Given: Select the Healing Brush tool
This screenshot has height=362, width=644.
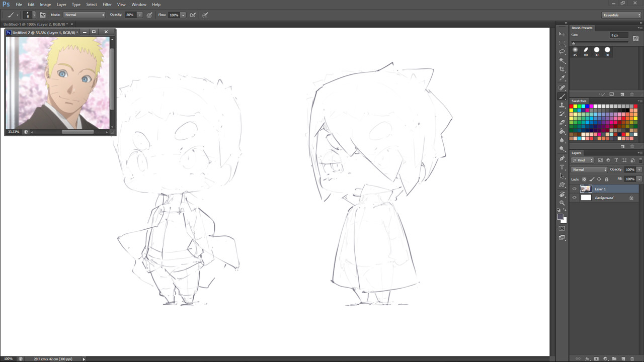Looking at the screenshot, I should click(562, 87).
